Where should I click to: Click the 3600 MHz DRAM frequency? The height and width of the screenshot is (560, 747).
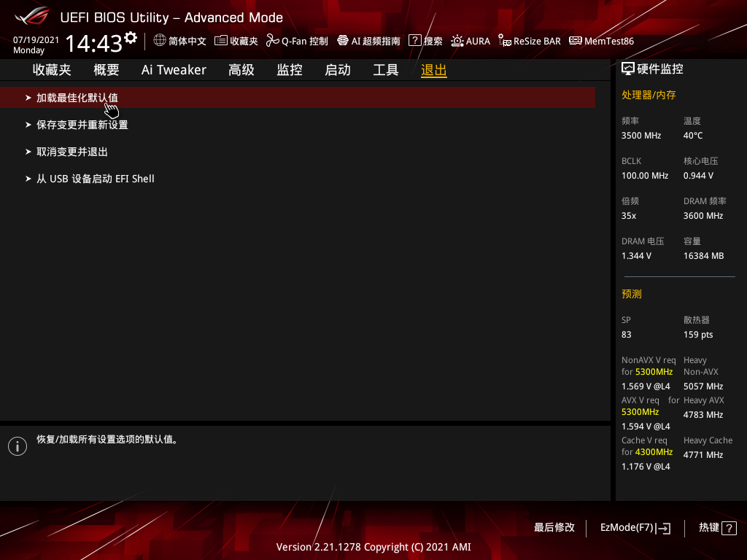(x=703, y=216)
